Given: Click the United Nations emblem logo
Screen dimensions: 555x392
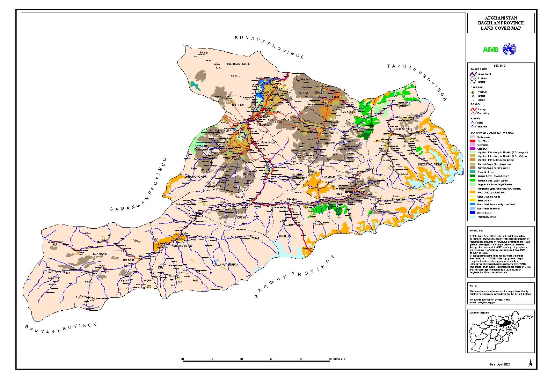Looking at the screenshot, I should point(509,49).
